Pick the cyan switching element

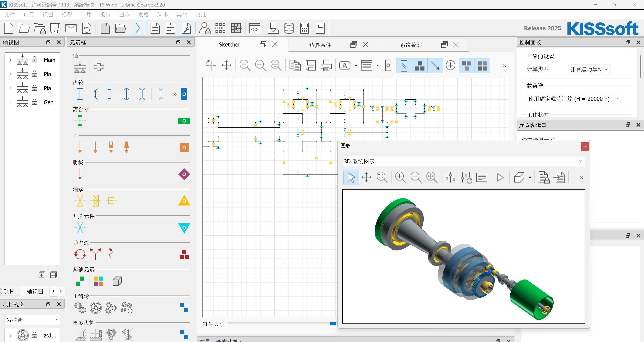click(80, 227)
